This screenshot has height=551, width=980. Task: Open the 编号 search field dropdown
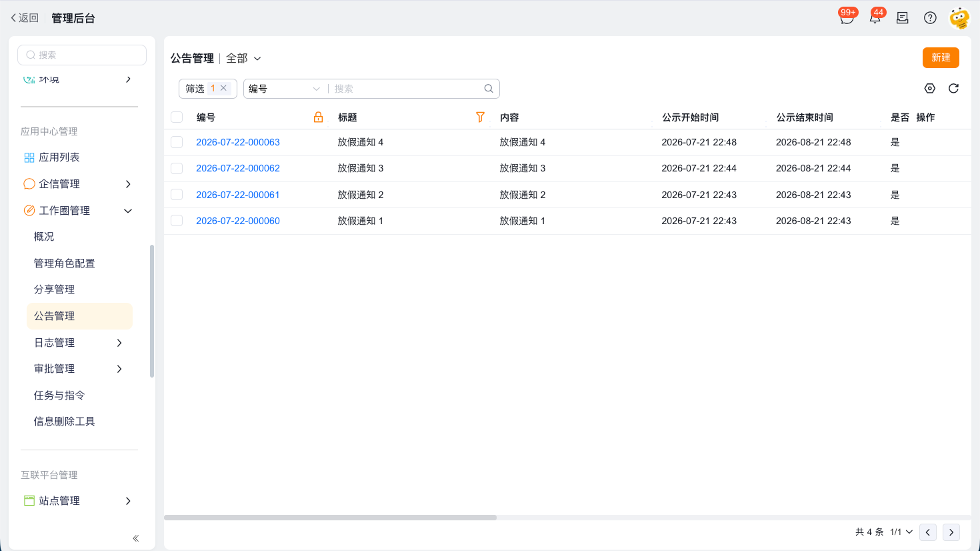coord(285,89)
